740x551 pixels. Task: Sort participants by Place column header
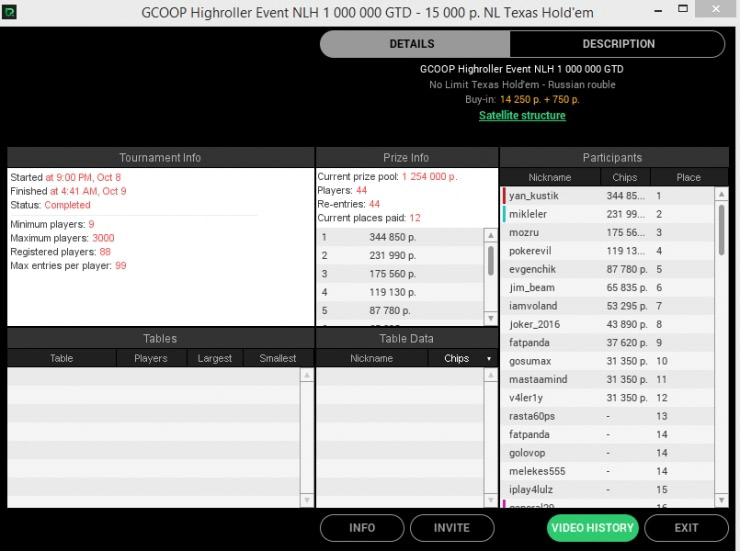(688, 177)
